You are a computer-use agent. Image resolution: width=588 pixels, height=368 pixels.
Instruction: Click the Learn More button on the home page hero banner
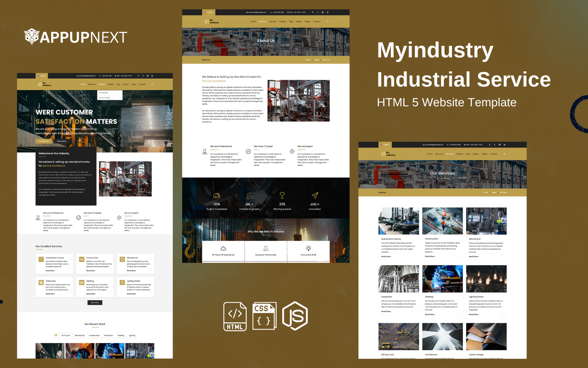click(x=61, y=141)
